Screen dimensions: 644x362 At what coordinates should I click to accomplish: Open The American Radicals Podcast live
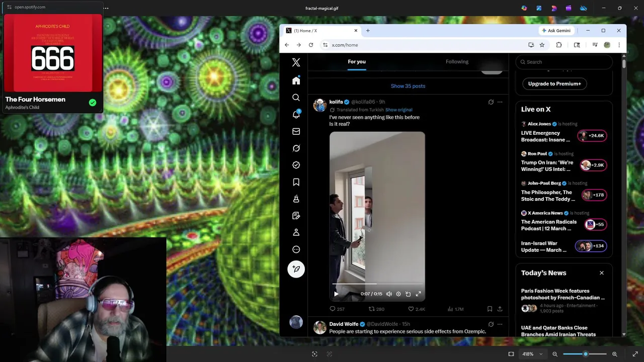563,222
